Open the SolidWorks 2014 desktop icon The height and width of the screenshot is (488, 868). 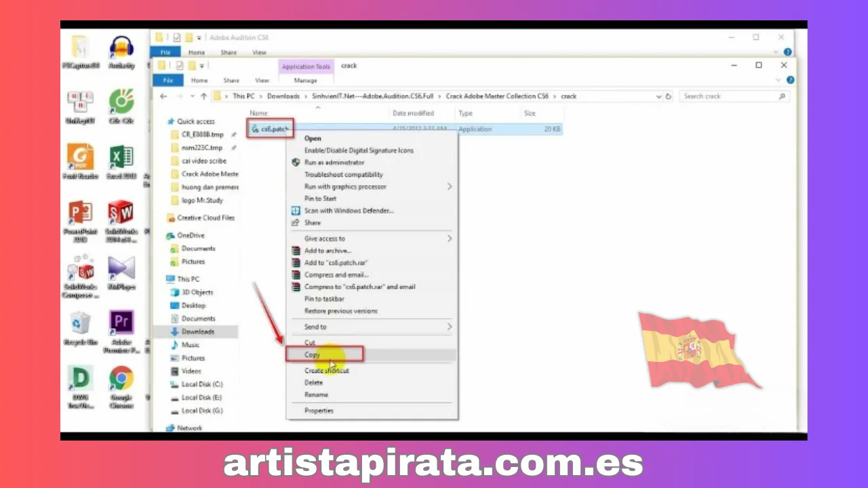tap(121, 221)
